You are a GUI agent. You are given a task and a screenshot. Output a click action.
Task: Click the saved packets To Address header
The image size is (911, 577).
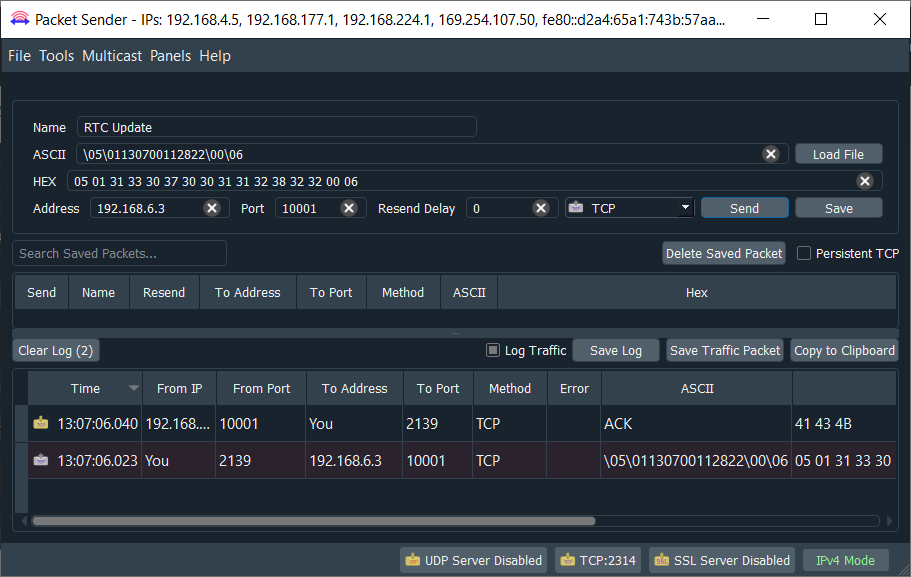pyautogui.click(x=248, y=292)
